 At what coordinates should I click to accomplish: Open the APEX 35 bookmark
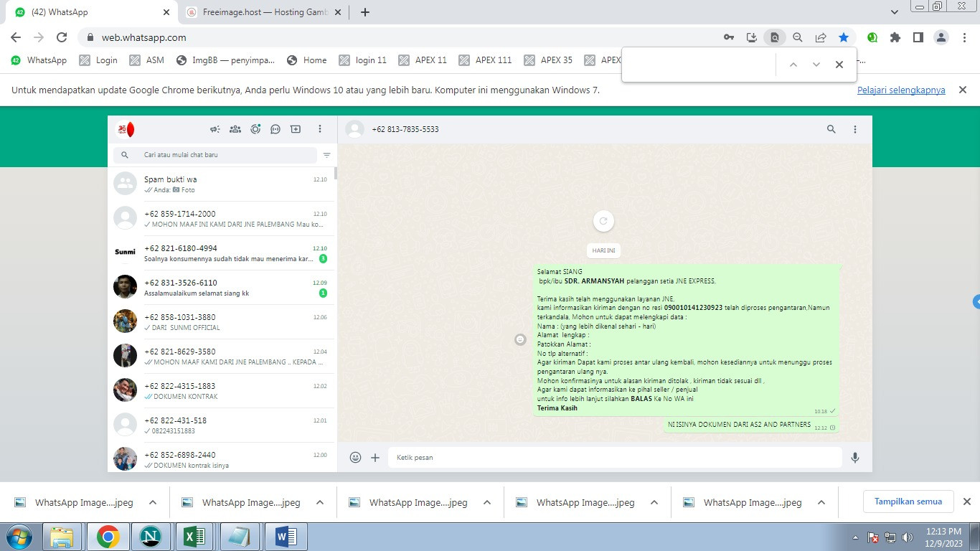click(548, 60)
